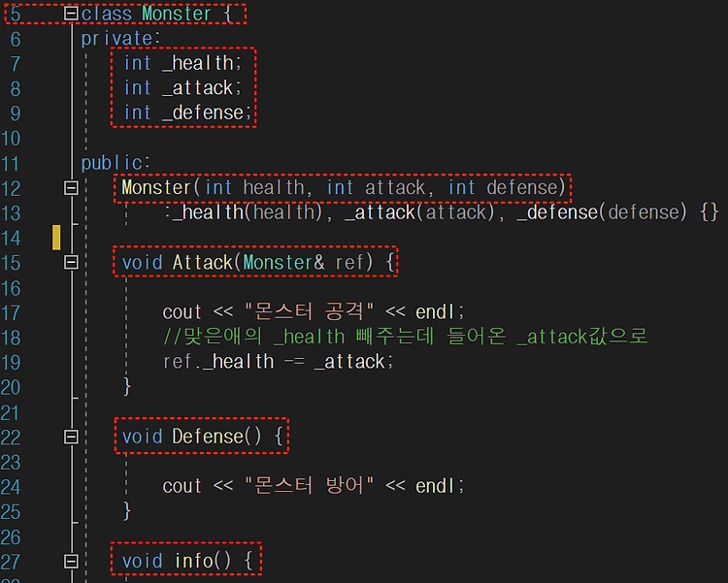Click the 'public:' keyword on line 11
Screen dimensions: 728x583
coord(116,163)
